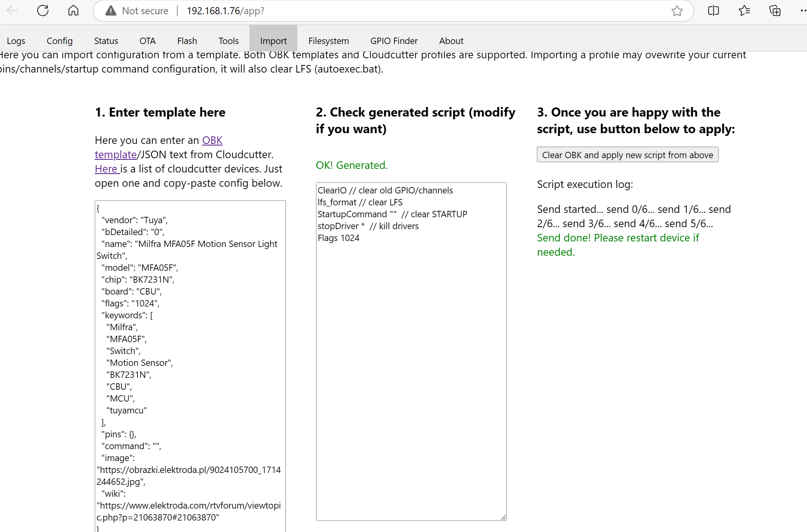Open the Here cloudcutter devices link
This screenshot has width=807, height=532.
pyautogui.click(x=107, y=169)
